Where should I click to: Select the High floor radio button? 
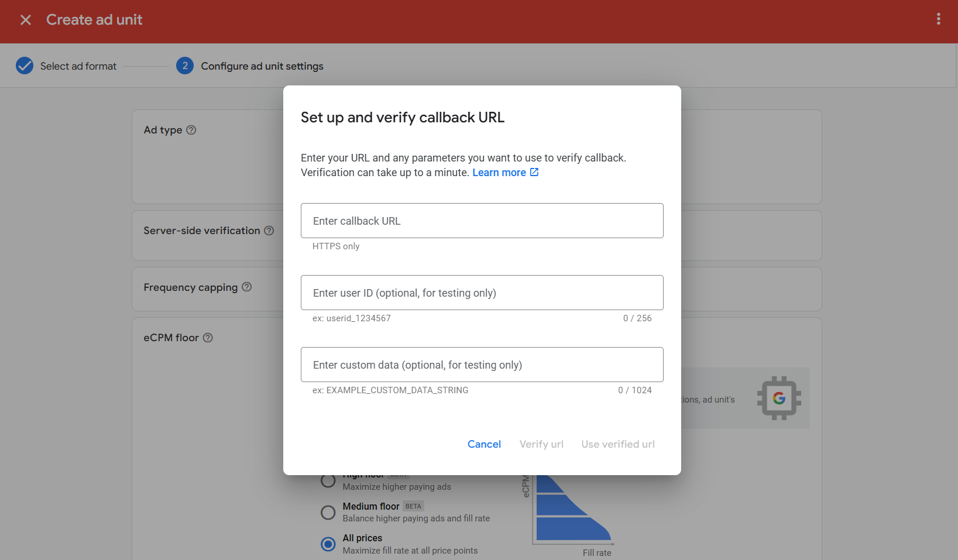[x=328, y=482]
